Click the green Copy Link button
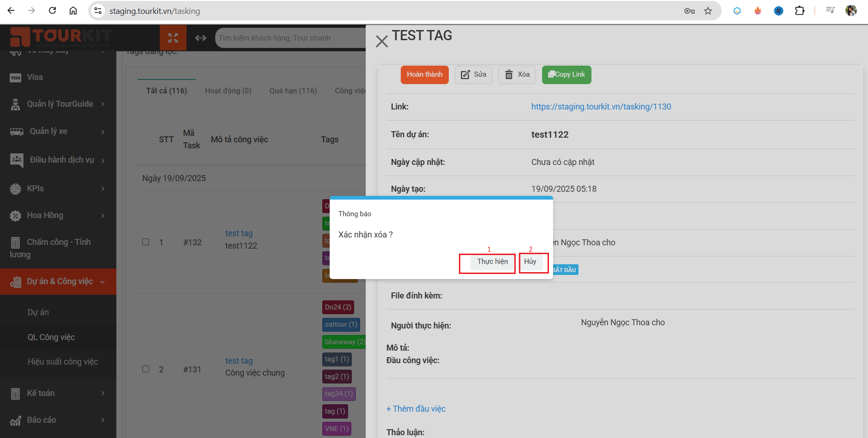The image size is (868, 438). pos(567,74)
